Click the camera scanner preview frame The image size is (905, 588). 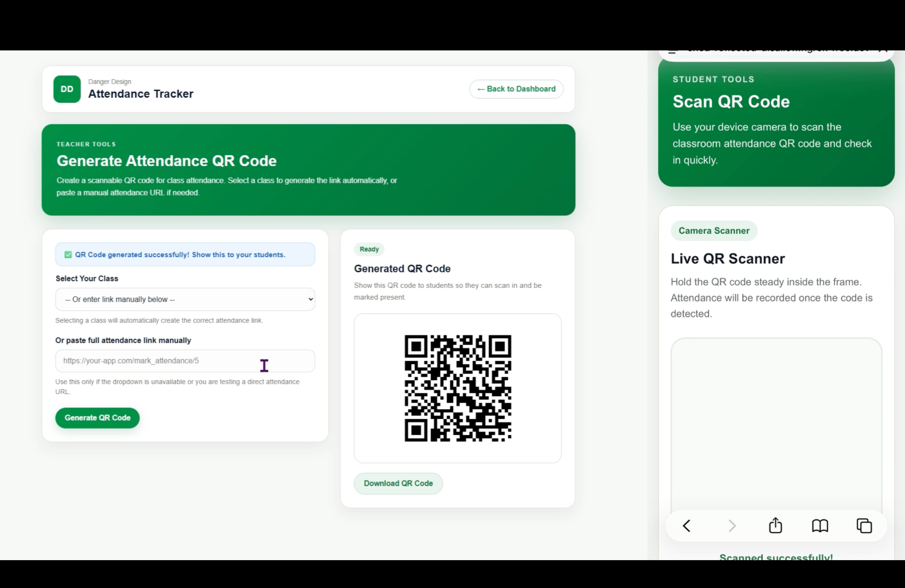click(776, 426)
